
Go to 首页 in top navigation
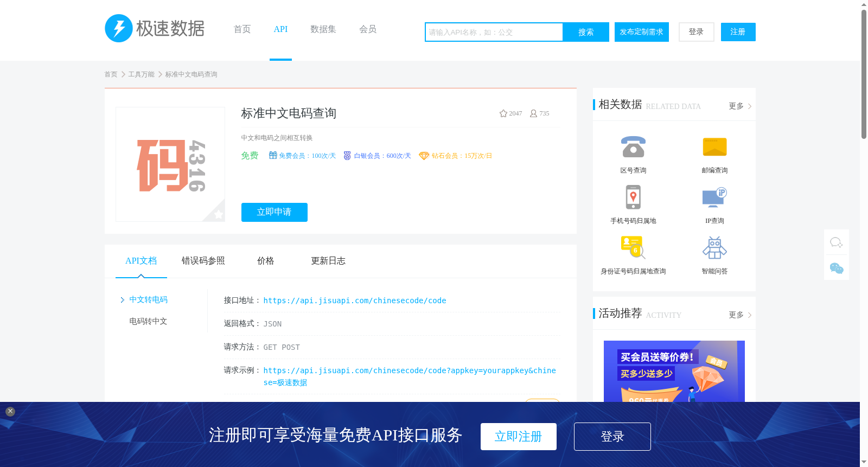pos(242,29)
